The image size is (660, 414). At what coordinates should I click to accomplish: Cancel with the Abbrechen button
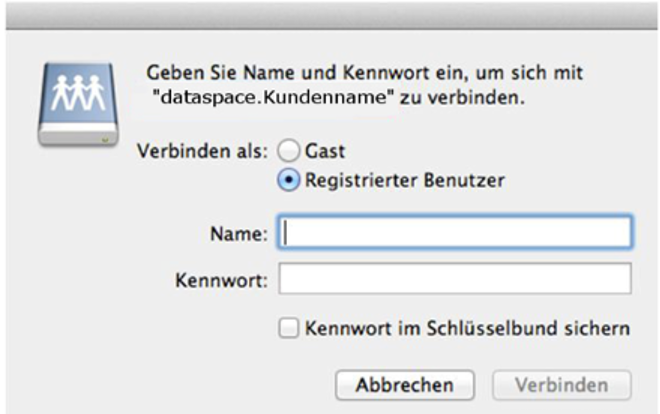pos(405,385)
